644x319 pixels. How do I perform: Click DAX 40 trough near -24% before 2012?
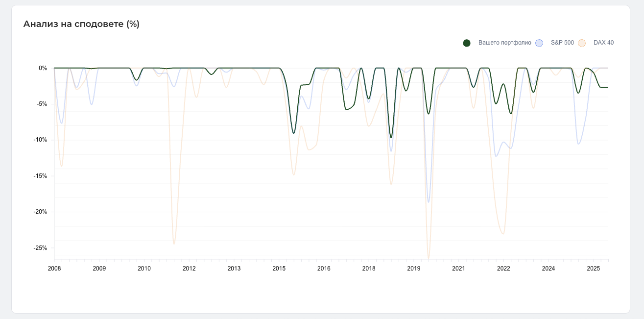pyautogui.click(x=174, y=244)
